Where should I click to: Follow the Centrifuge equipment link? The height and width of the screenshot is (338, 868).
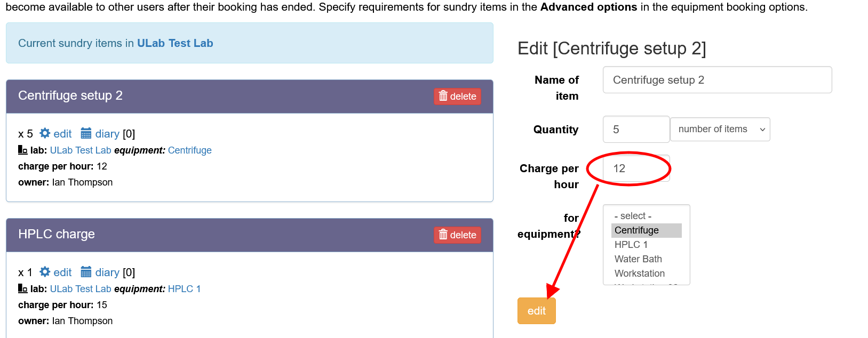[x=189, y=150]
